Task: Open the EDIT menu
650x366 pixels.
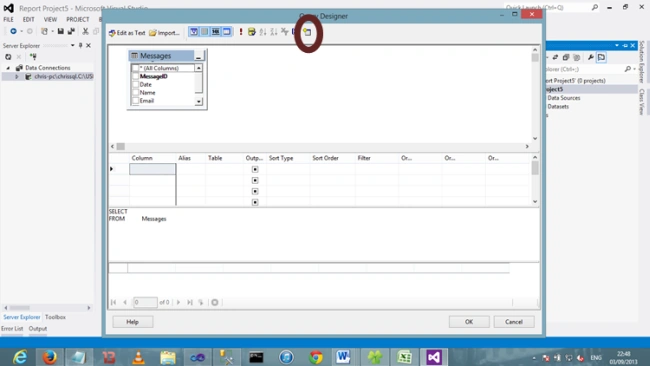Action: click(x=29, y=19)
